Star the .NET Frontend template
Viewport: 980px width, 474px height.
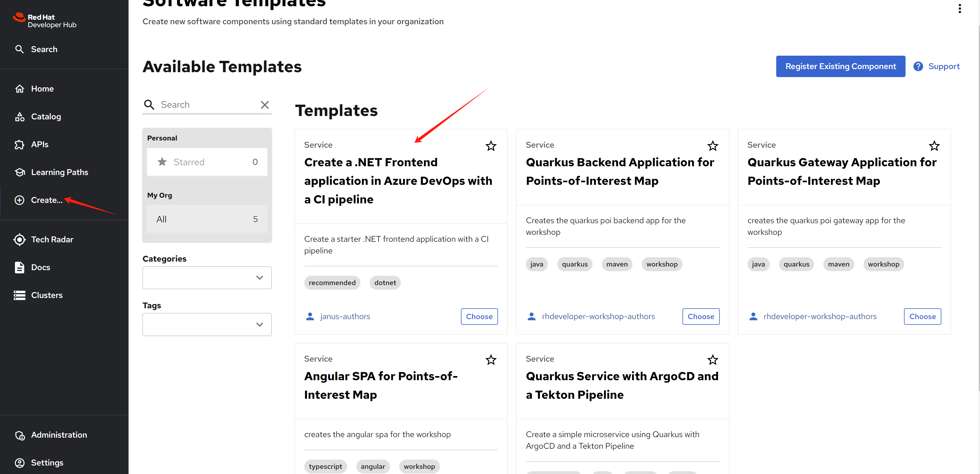tap(491, 146)
